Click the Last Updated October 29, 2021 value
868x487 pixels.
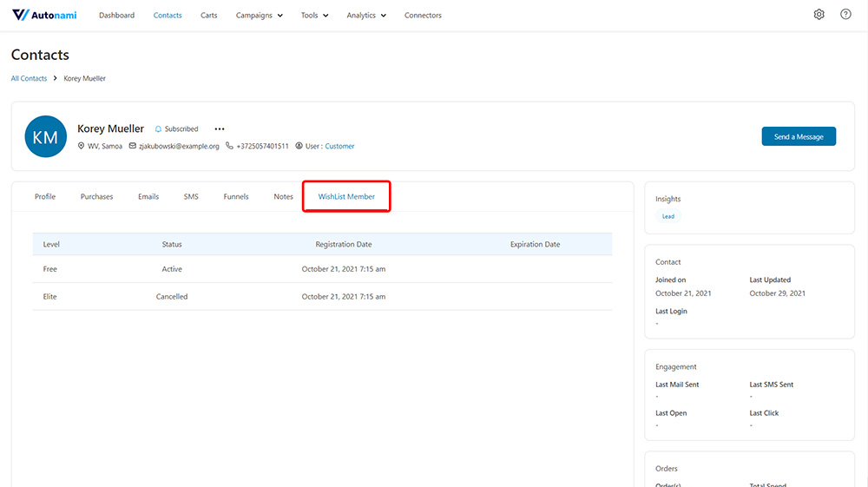[x=777, y=293]
